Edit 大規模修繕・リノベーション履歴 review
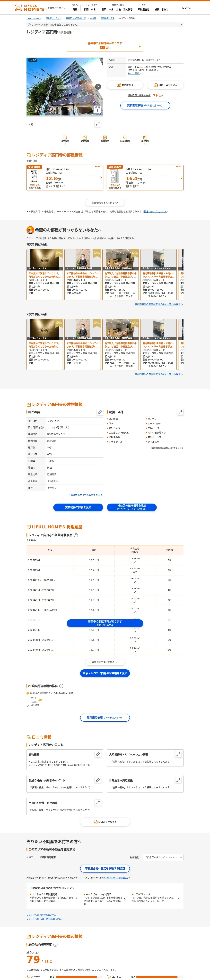 178,754
